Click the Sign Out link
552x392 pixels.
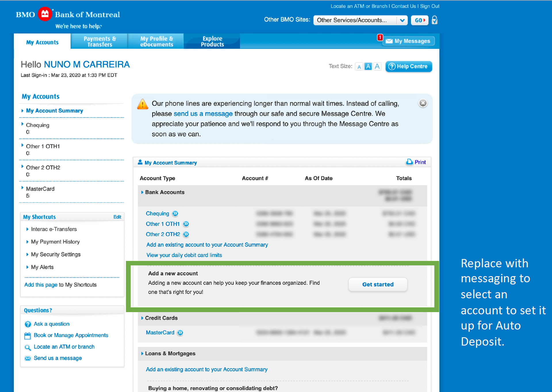pyautogui.click(x=430, y=6)
